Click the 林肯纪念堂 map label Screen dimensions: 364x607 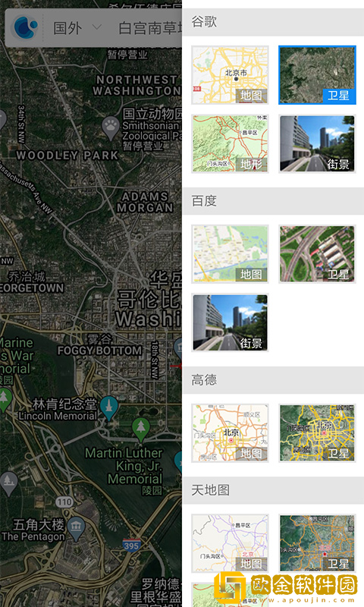tap(64, 404)
